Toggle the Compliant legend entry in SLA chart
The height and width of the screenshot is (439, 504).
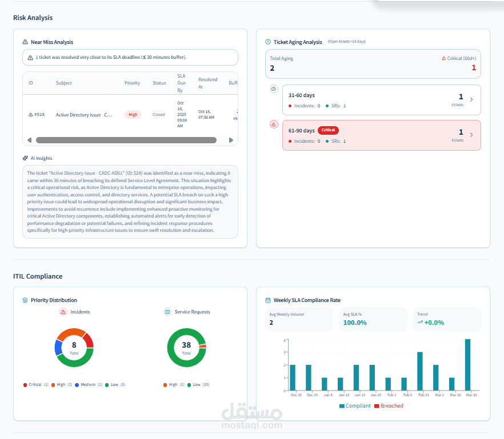355,406
